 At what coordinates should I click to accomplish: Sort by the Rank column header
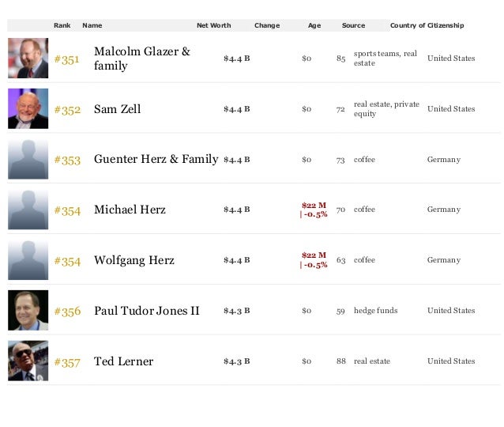coord(62,25)
